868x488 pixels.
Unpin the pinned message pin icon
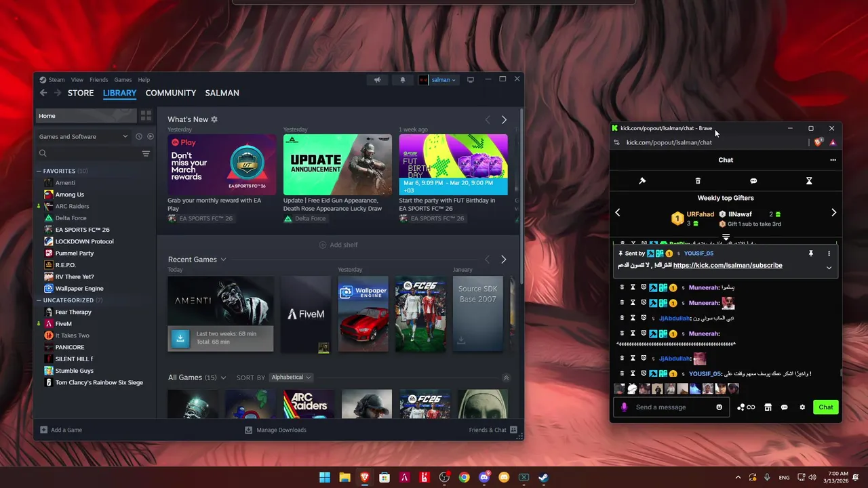(x=810, y=253)
